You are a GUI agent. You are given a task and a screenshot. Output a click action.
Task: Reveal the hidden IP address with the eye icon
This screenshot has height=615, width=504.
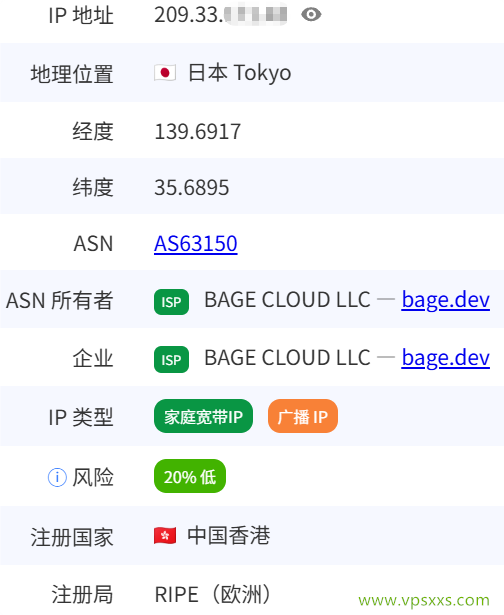pyautogui.click(x=311, y=15)
